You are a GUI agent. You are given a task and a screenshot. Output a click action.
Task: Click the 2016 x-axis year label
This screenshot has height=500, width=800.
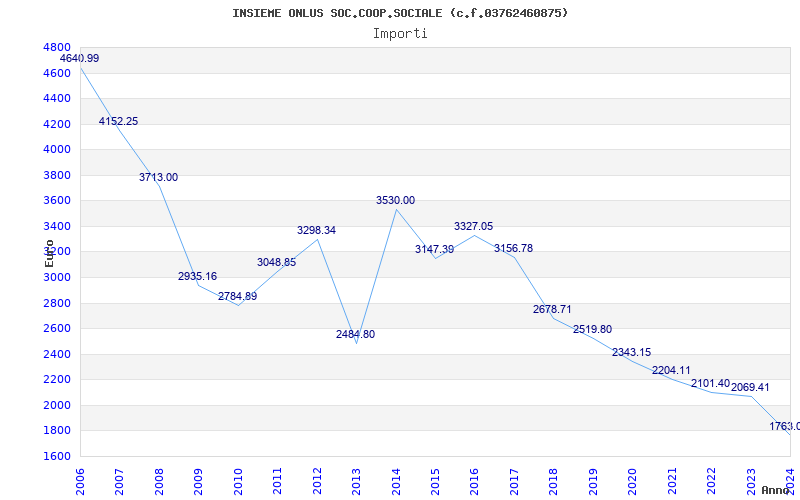click(x=474, y=482)
